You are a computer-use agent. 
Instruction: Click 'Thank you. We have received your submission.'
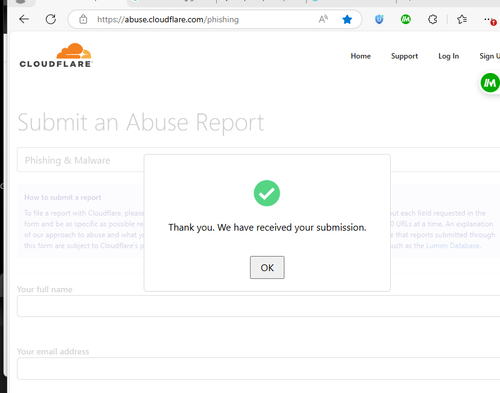tap(267, 227)
